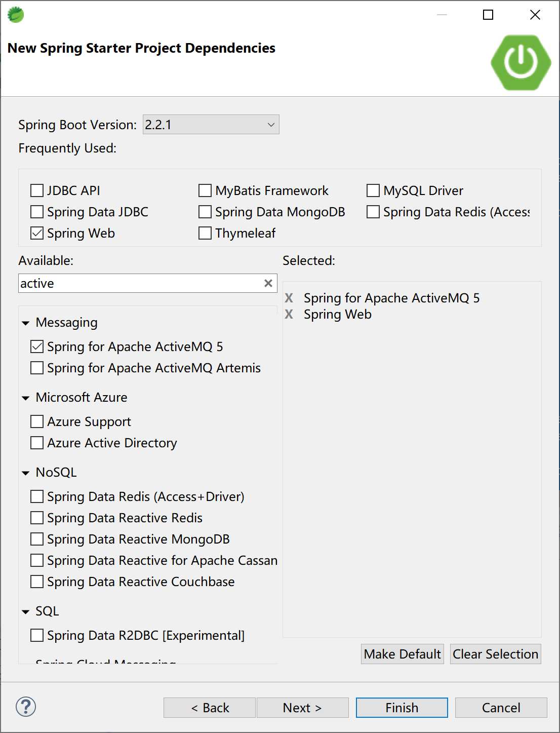Click the Clear Selection button

tap(496, 654)
